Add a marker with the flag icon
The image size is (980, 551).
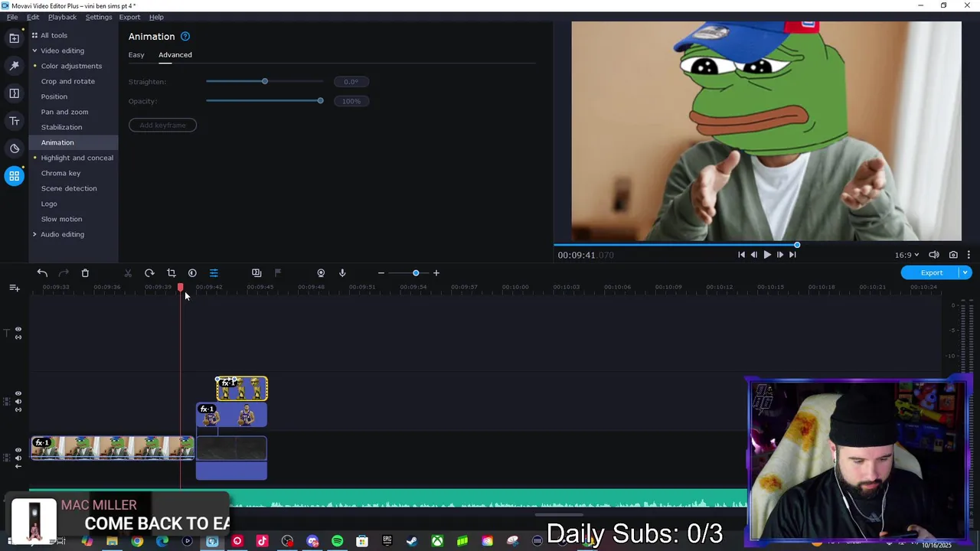(278, 273)
